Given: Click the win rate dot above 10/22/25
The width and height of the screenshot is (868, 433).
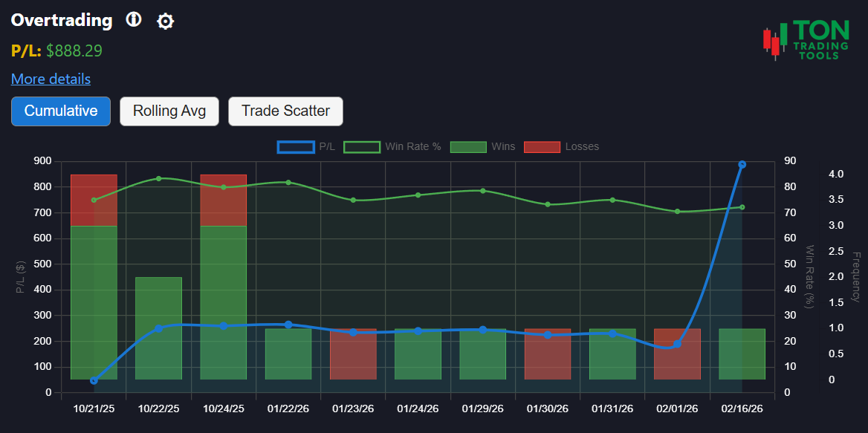Looking at the screenshot, I should click(158, 178).
